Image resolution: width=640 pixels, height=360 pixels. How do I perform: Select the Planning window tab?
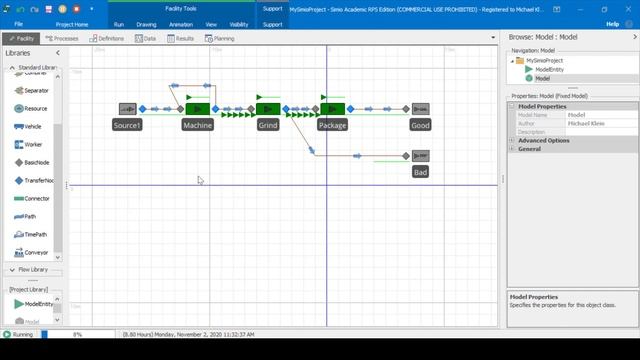(220, 38)
